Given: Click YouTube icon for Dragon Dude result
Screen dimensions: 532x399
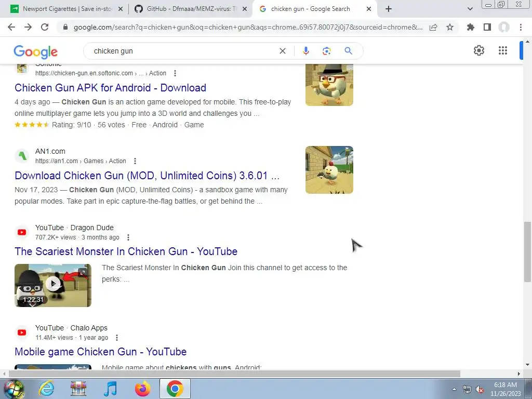Looking at the screenshot, I should coord(22,232).
